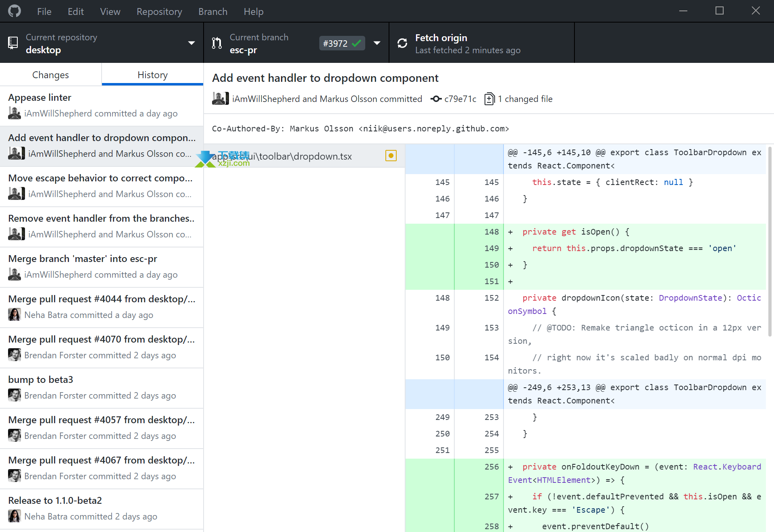Image resolution: width=774 pixels, height=532 pixels.
Task: Open the File menu
Action: pos(44,12)
